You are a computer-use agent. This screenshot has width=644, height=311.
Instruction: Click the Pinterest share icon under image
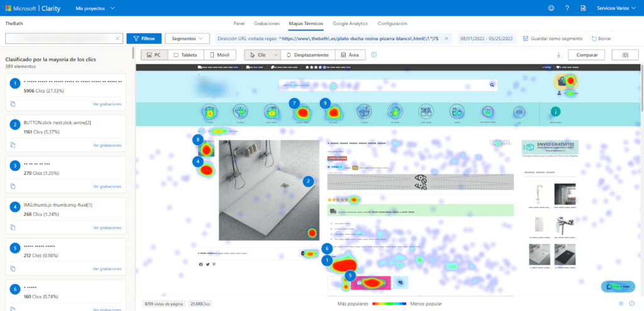pyautogui.click(x=214, y=265)
